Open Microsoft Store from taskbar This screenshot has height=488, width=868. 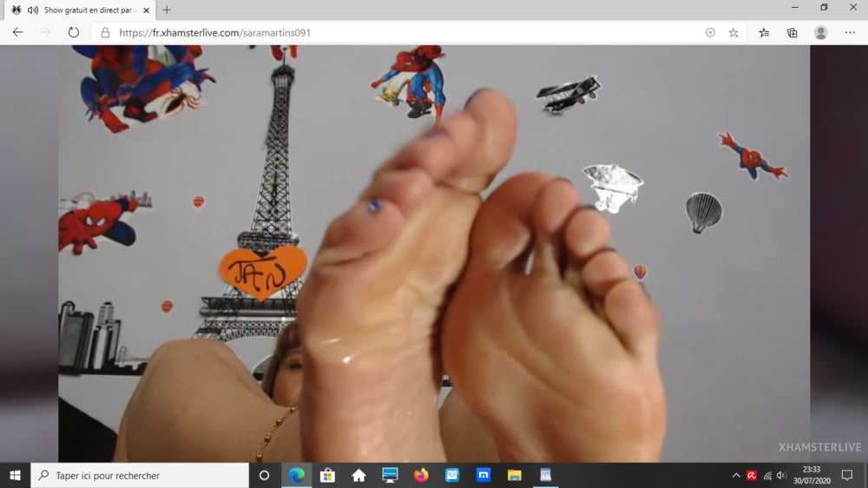pos(328,475)
